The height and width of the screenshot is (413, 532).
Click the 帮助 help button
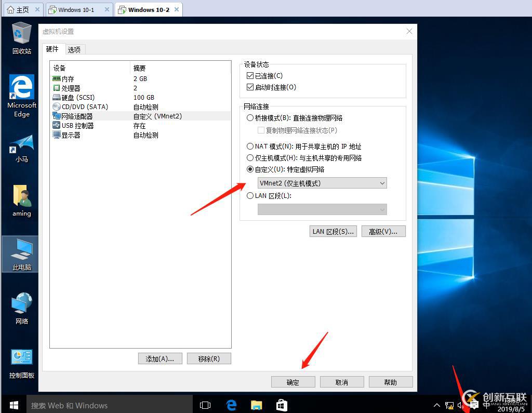[x=391, y=382]
